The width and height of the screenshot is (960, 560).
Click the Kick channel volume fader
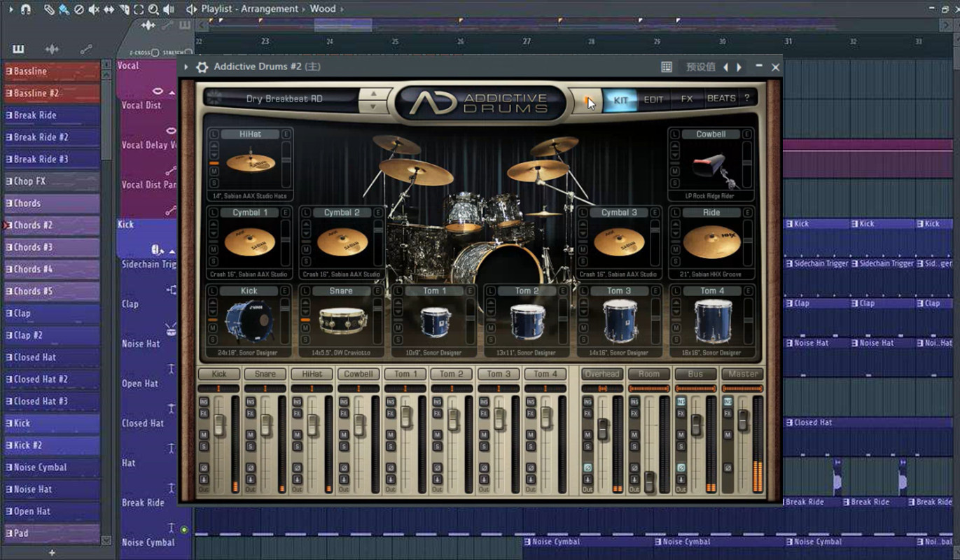(219, 425)
